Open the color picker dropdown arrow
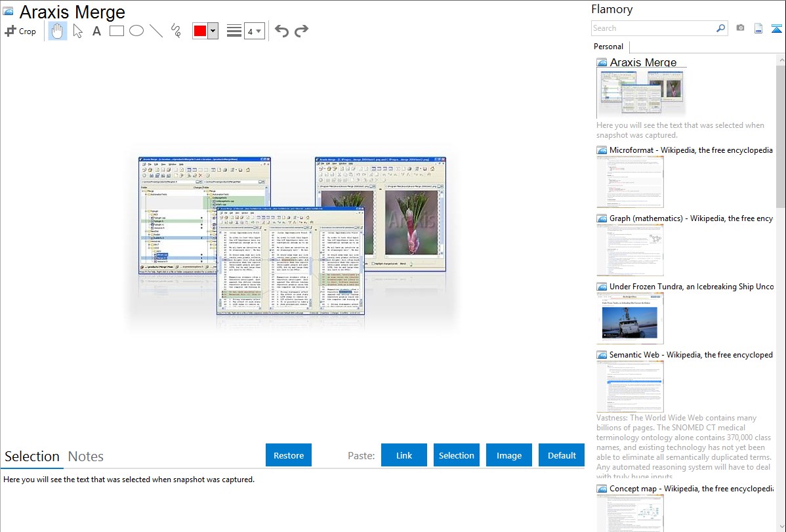 [213, 31]
